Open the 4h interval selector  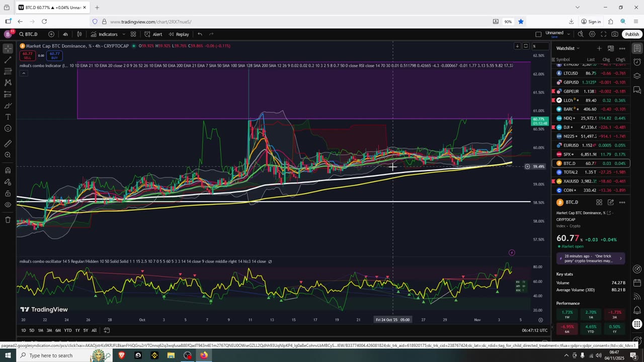point(65,34)
